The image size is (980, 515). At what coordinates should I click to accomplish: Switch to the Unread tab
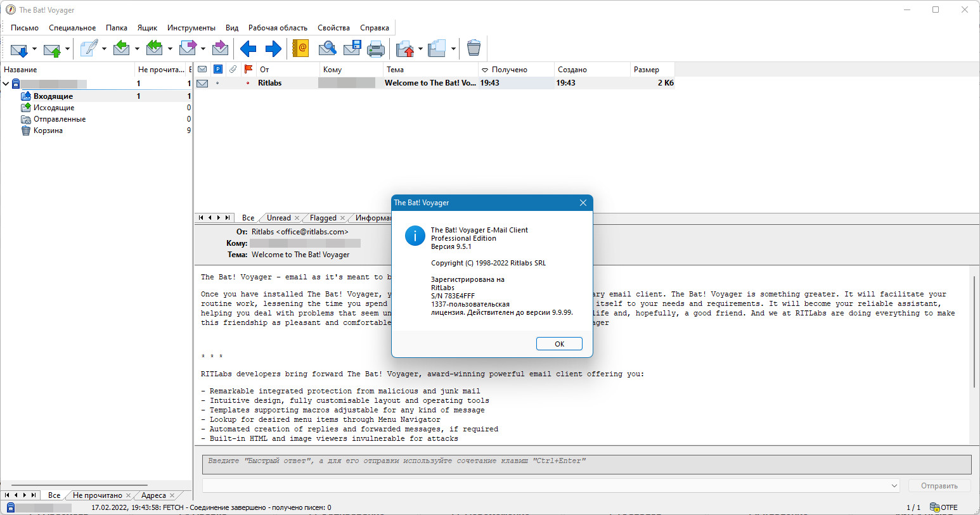pos(279,218)
